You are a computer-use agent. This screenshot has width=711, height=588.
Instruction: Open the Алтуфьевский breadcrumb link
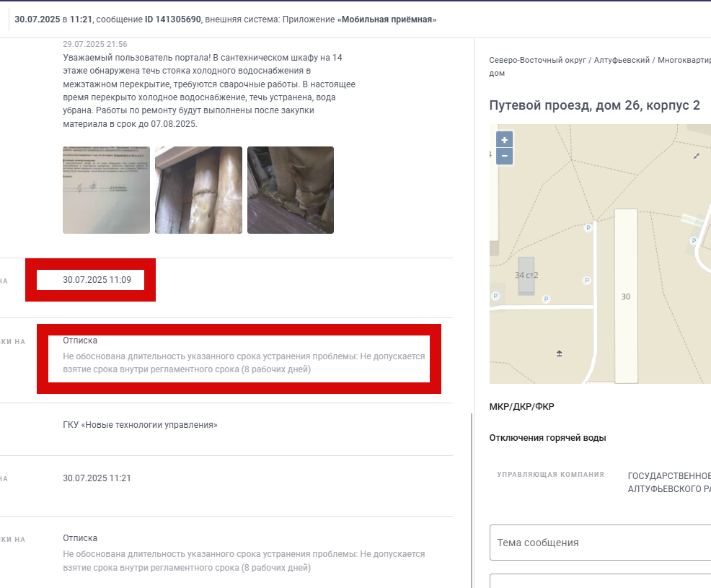[622, 60]
